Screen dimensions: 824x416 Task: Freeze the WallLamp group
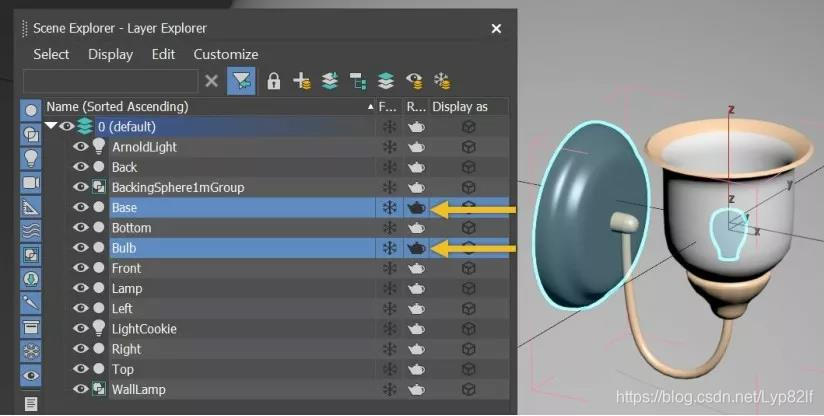coord(389,390)
